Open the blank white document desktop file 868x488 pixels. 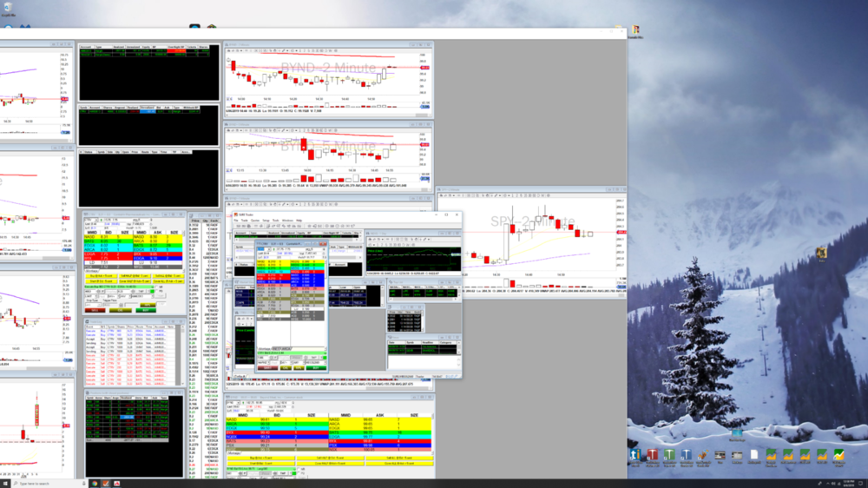pyautogui.click(x=754, y=455)
